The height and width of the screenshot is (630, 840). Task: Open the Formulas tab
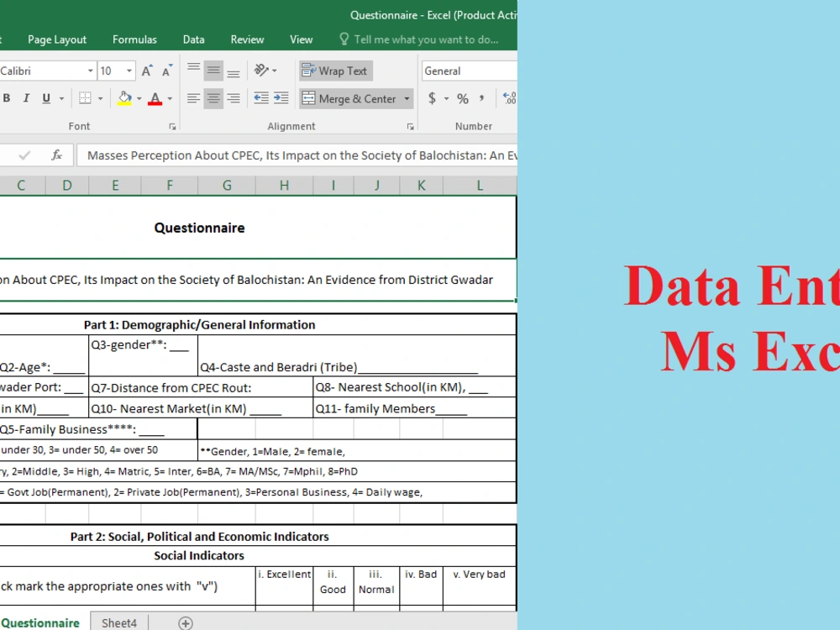click(134, 39)
